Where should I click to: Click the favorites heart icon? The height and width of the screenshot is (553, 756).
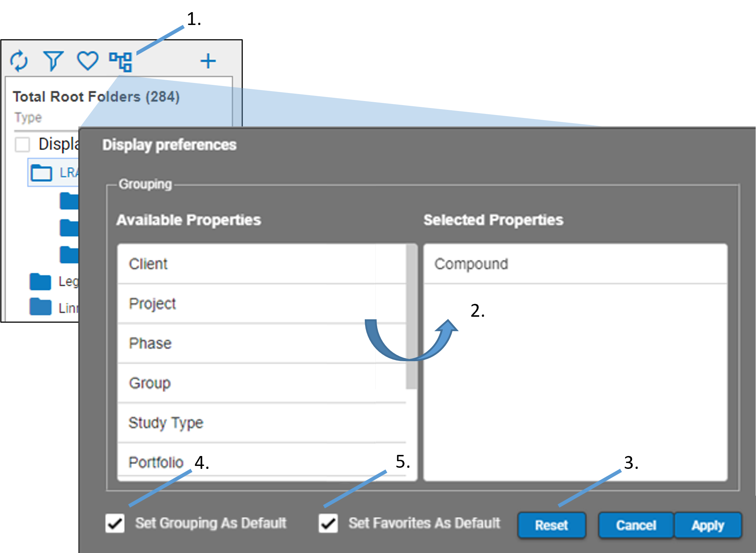(x=88, y=61)
